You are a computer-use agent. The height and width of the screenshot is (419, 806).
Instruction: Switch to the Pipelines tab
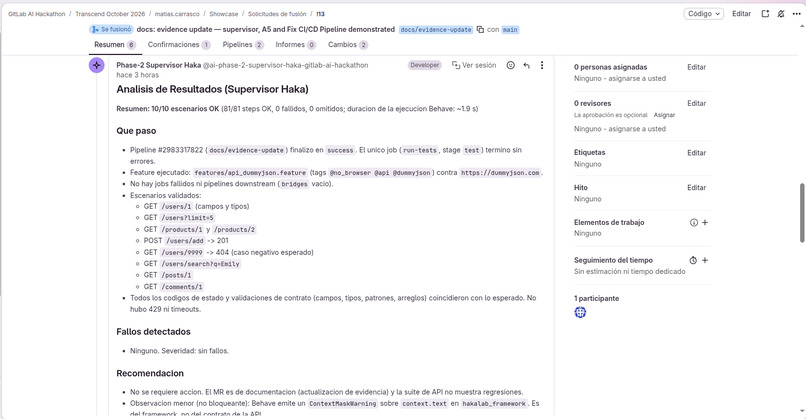click(x=243, y=45)
